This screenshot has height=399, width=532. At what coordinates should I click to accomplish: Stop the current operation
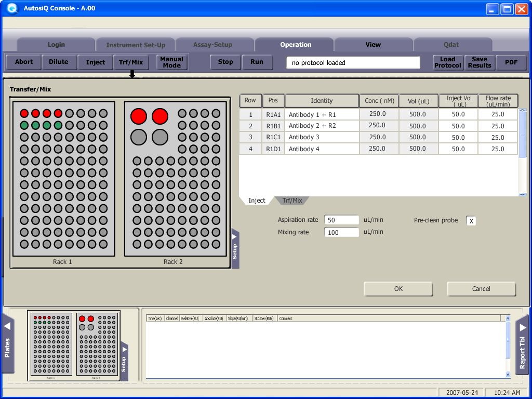225,62
